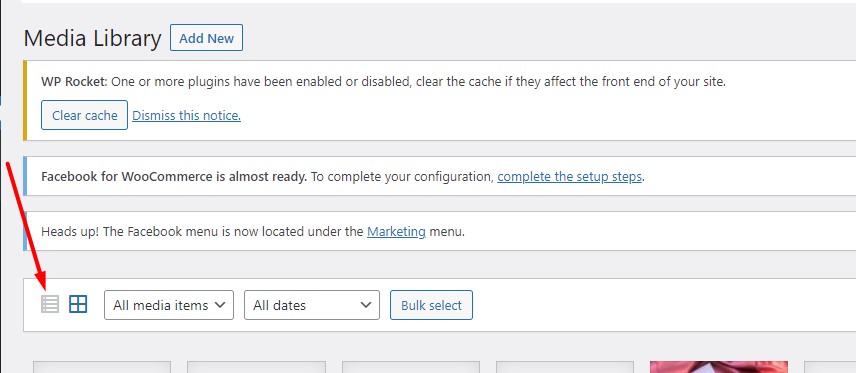Open the third media thumbnail in grid

point(411,367)
